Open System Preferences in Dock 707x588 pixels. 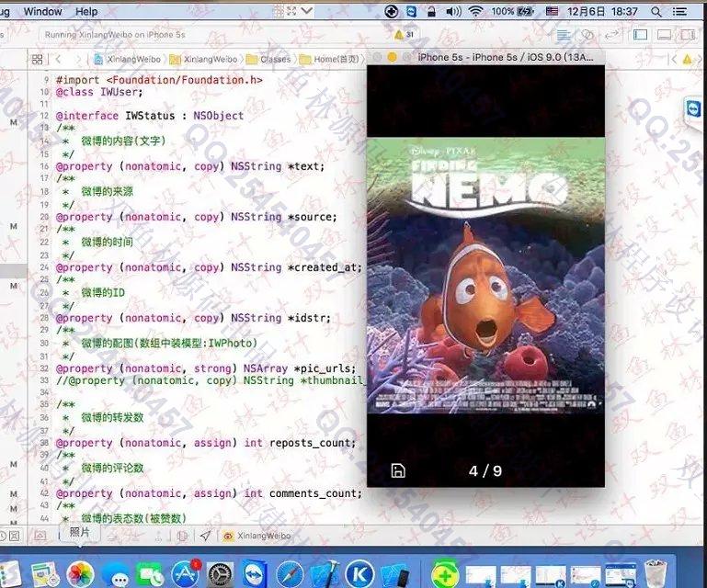click(220, 575)
